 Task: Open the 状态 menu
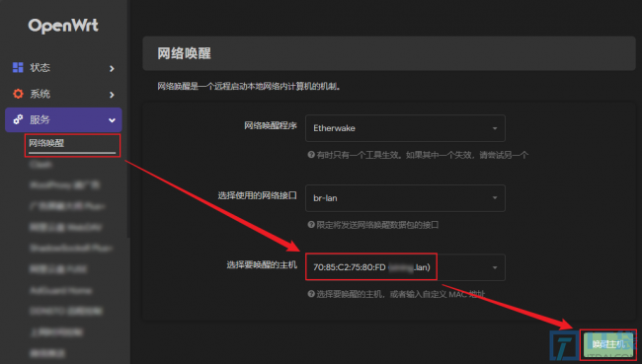[63, 67]
